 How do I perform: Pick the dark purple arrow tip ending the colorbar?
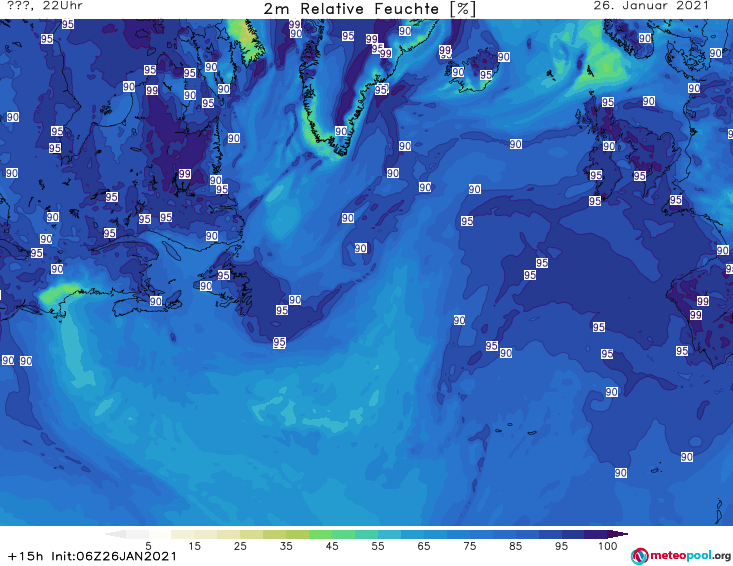[618, 534]
